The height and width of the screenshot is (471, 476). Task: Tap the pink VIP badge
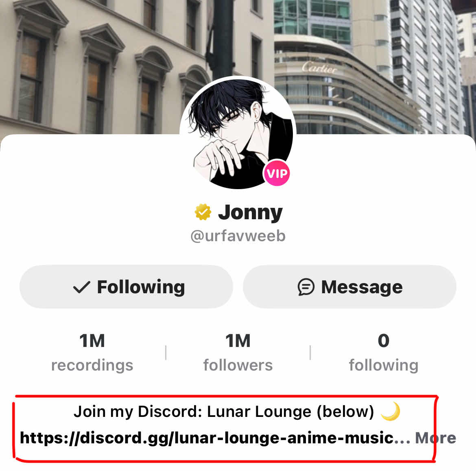277,173
